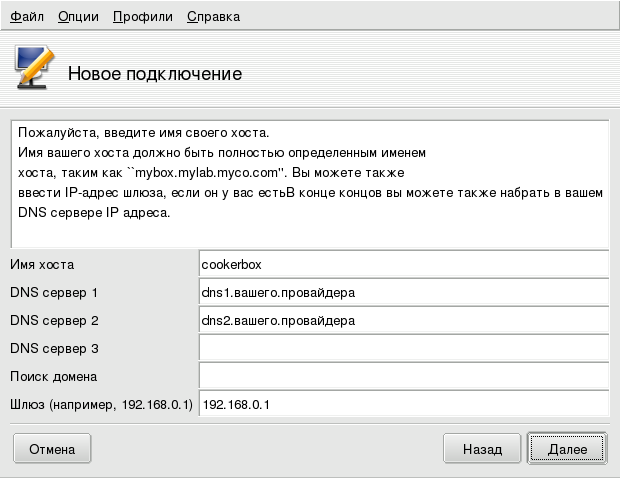Go back with the Назад button
The height and width of the screenshot is (479, 620).
click(482, 449)
